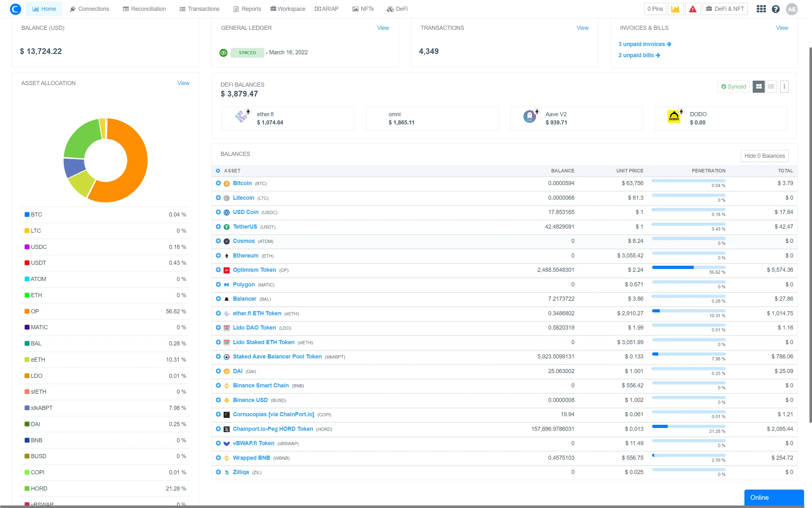Expand the Binance USD row
812x508 pixels.
pyautogui.click(x=218, y=400)
